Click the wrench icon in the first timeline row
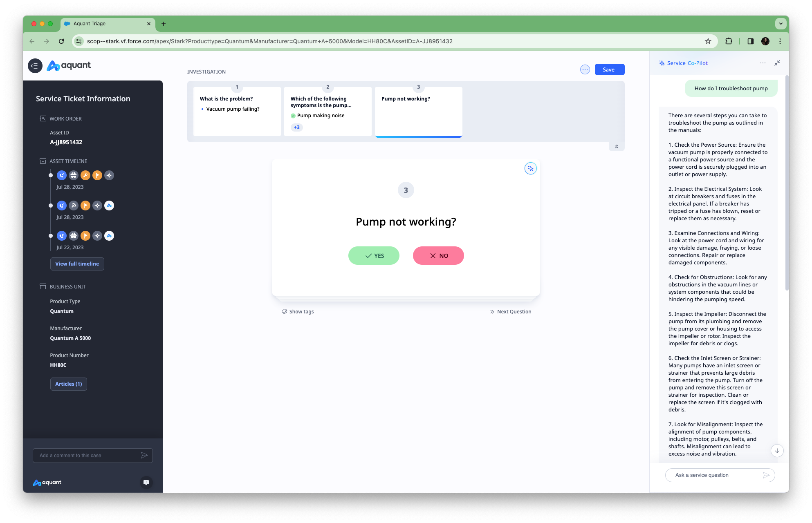 85,175
